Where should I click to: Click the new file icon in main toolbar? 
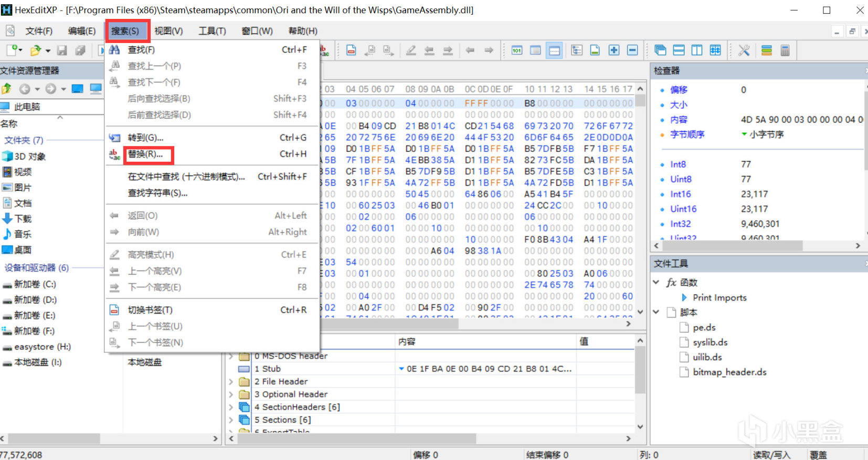(x=12, y=50)
